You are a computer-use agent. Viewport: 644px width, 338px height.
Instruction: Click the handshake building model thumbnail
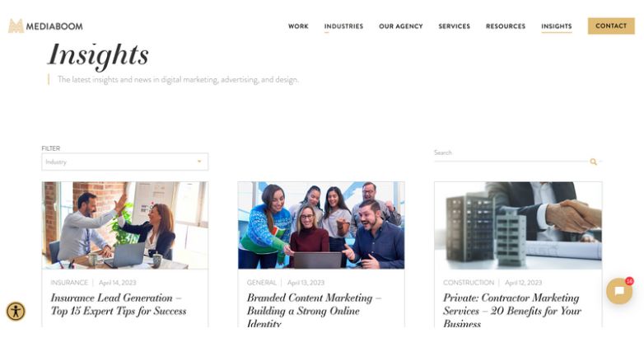[x=518, y=225]
